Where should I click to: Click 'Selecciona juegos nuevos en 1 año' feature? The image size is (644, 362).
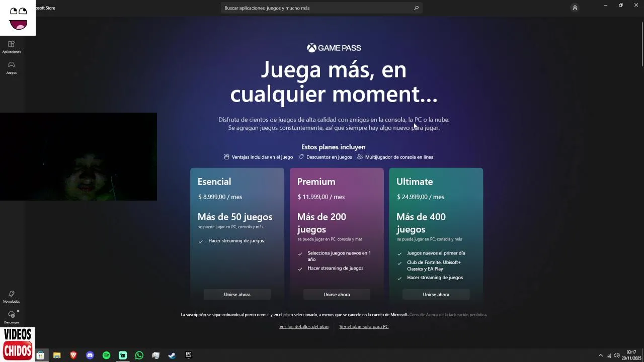[339, 256]
